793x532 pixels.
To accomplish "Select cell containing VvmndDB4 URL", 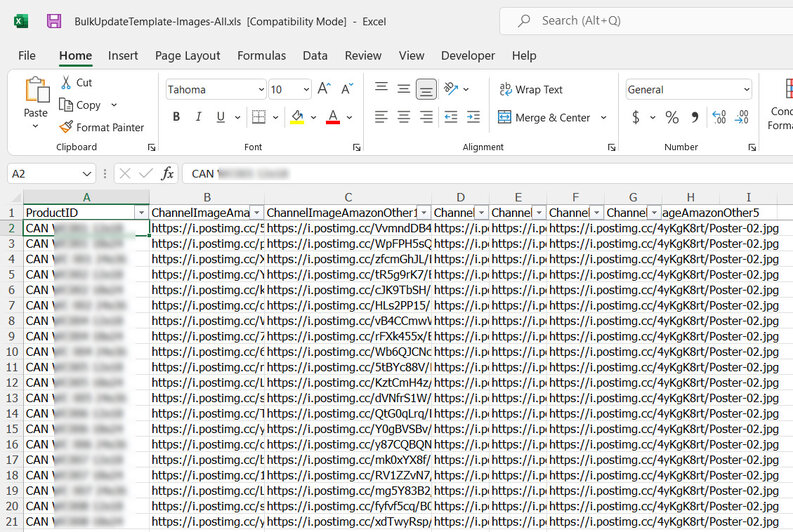I will coord(348,228).
